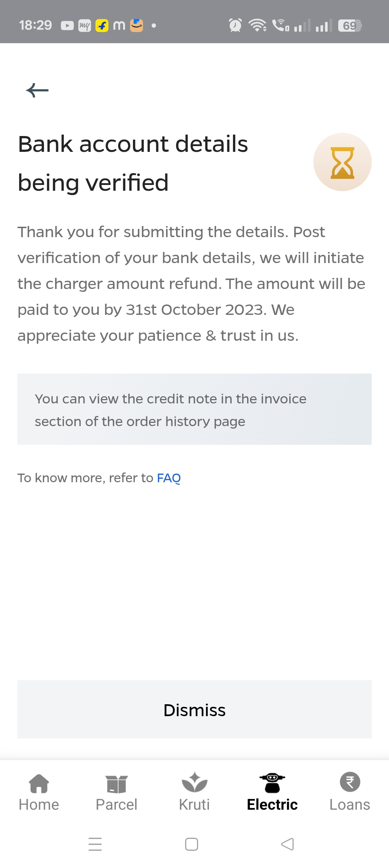Open the Loans rupee icon
Viewport: 389px width, 868px height.
(350, 783)
